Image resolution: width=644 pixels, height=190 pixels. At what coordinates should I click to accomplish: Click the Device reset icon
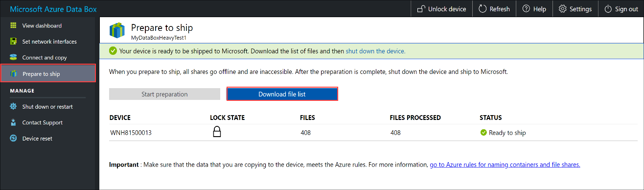click(14, 139)
